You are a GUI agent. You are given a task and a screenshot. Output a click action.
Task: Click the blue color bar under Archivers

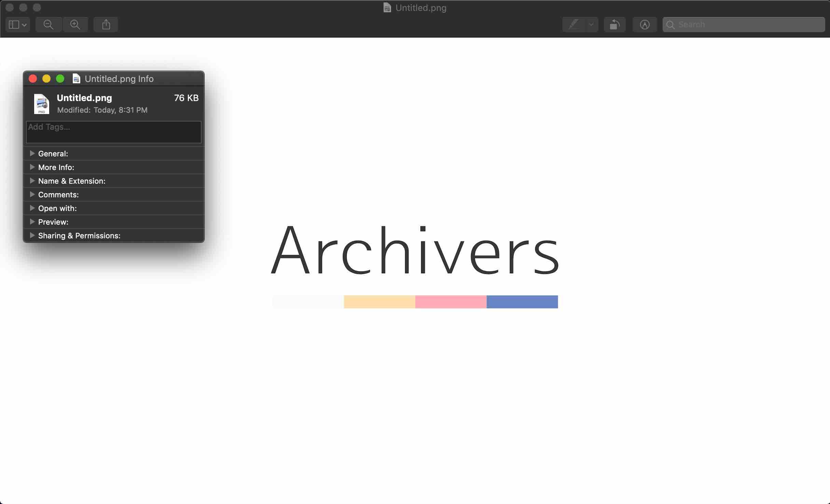(x=522, y=302)
